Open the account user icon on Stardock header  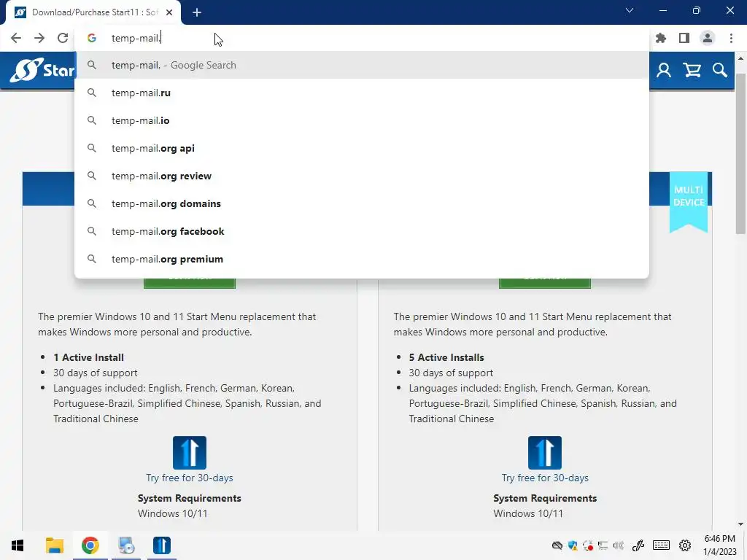(664, 71)
